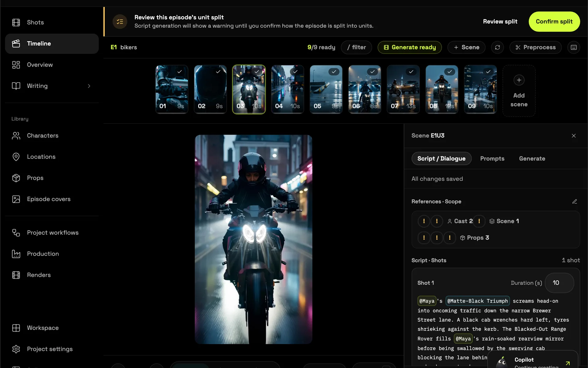Select the Timeline sidebar item
Screen dimensions: 588x368
tap(52, 44)
